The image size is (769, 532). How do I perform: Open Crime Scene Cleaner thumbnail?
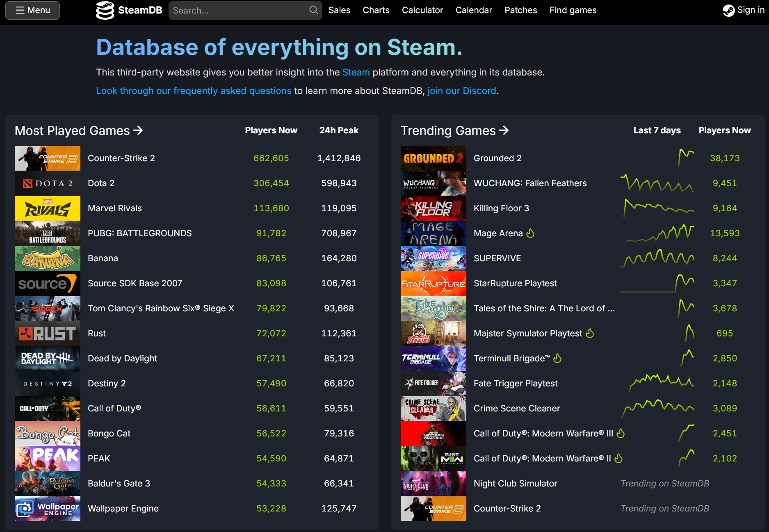click(x=434, y=409)
